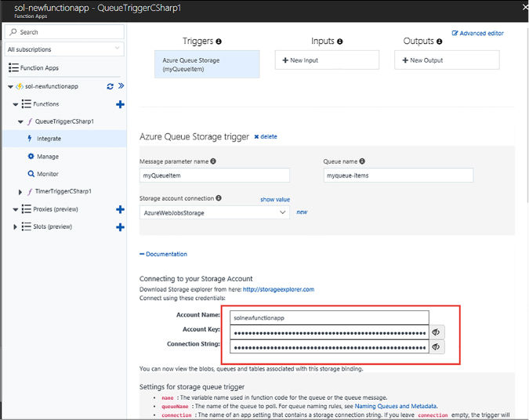This screenshot has height=420, width=529.
Task: Click the refresh icon beside sol-newfunctionapp
Action: pyautogui.click(x=110, y=86)
